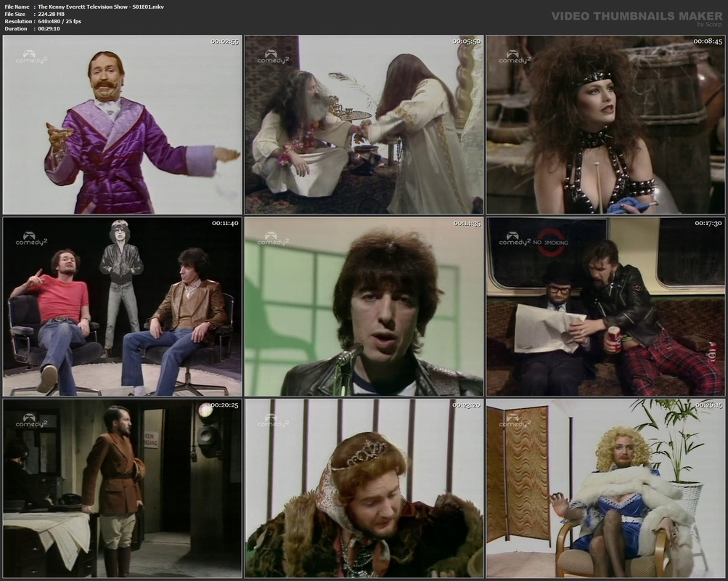
Task: Click the file size value '224.28 MB'
Action: coord(51,14)
